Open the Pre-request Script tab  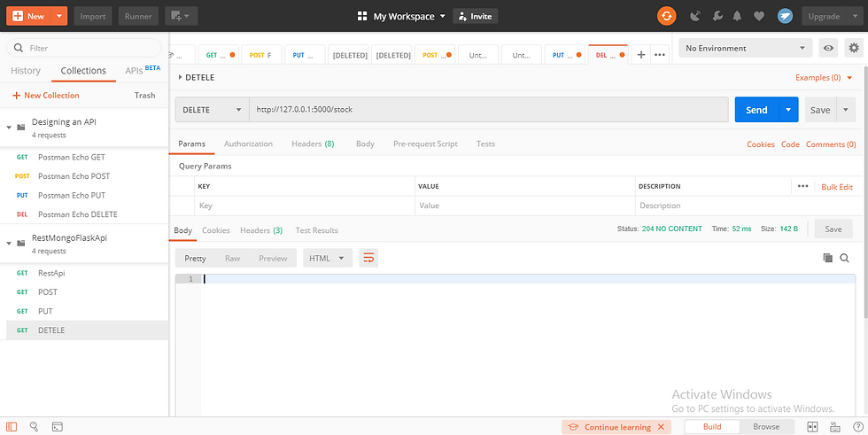(425, 144)
